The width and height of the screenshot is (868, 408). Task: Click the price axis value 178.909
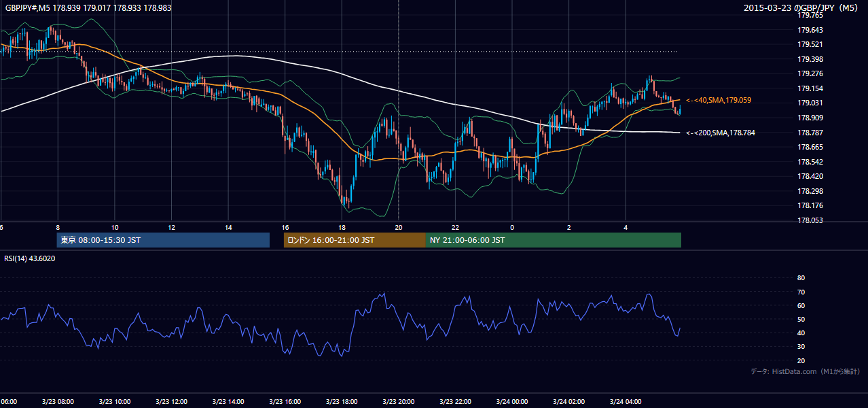[810, 118]
